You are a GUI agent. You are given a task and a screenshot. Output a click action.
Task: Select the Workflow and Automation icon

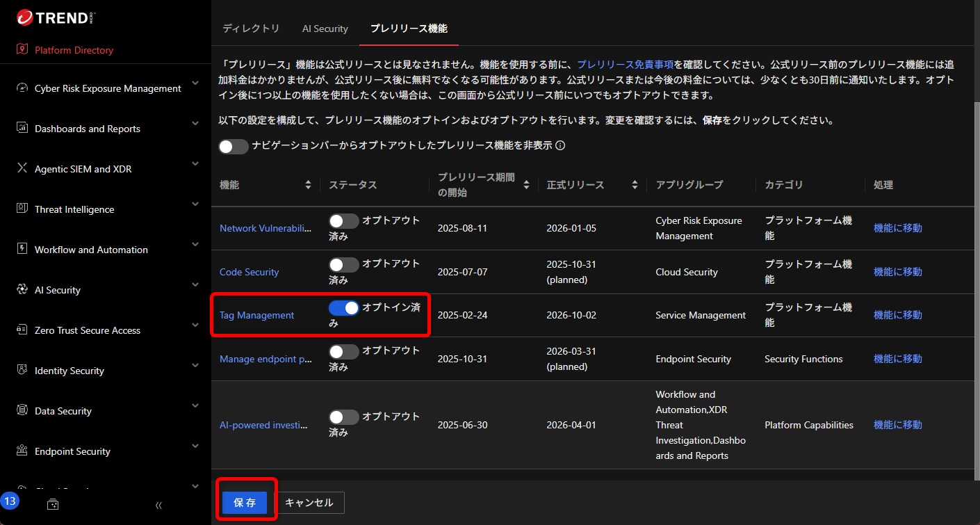tap(20, 250)
